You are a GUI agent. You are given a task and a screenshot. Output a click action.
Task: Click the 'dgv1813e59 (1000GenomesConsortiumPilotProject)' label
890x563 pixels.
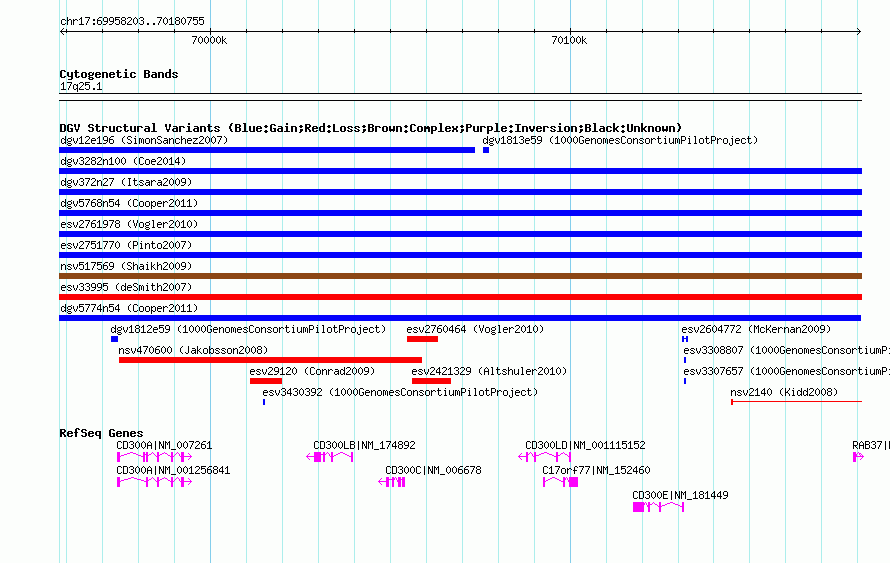pyautogui.click(x=620, y=140)
